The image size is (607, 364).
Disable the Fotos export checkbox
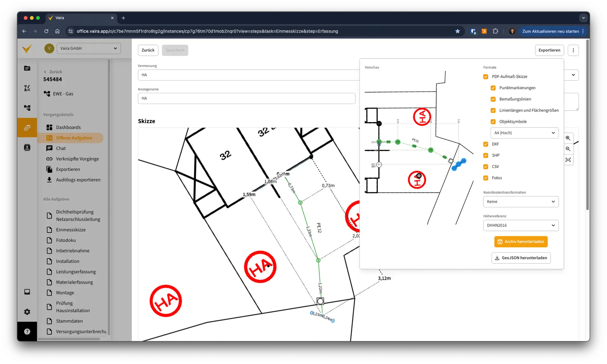click(x=486, y=178)
